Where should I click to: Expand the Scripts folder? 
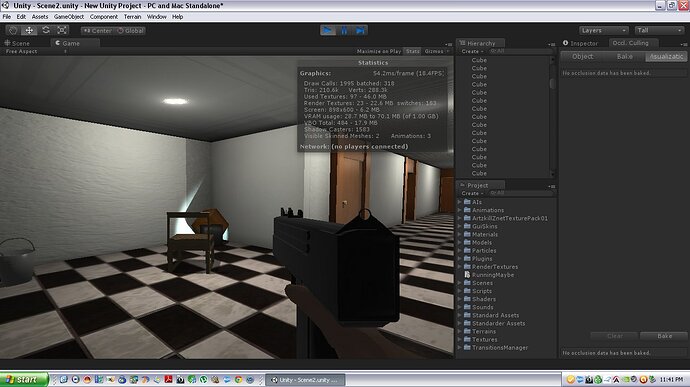coord(460,291)
